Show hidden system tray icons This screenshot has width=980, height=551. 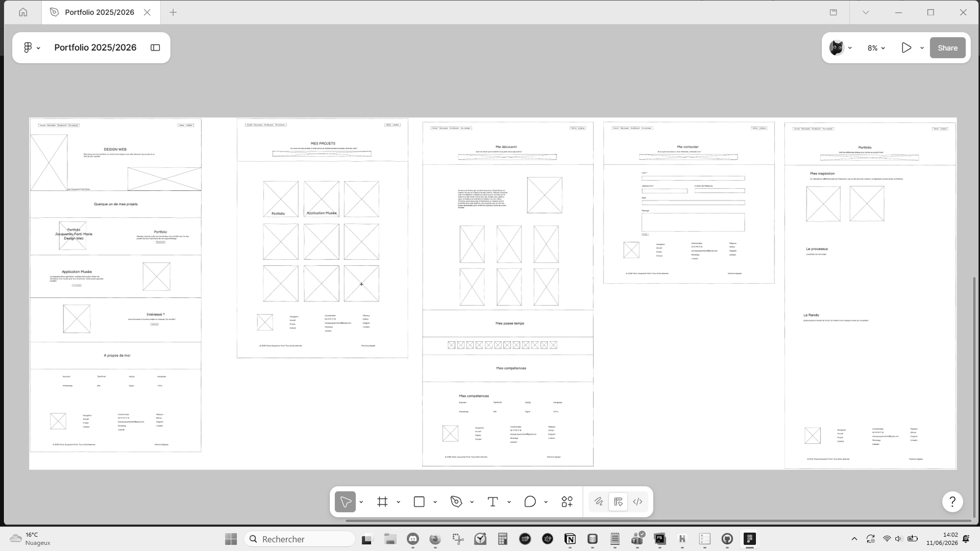click(854, 539)
